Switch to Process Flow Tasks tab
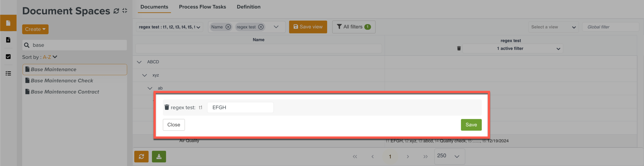Screen dimensions: 644x166 coord(202,7)
